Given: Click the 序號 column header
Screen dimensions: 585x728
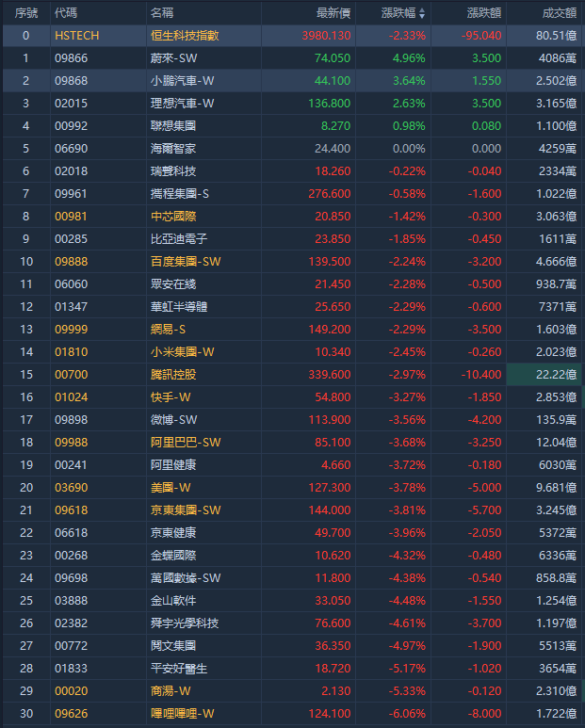Looking at the screenshot, I should click(26, 13).
